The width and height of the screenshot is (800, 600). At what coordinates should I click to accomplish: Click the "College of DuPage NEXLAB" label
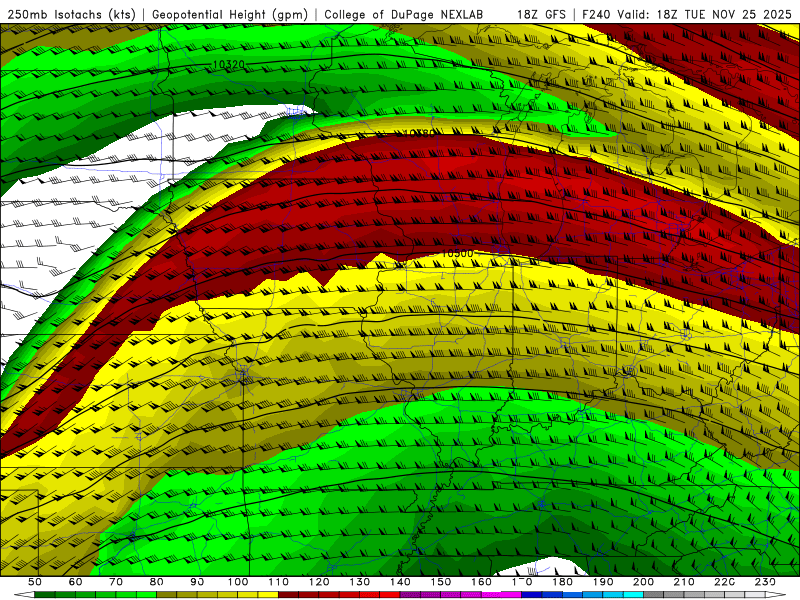point(403,14)
